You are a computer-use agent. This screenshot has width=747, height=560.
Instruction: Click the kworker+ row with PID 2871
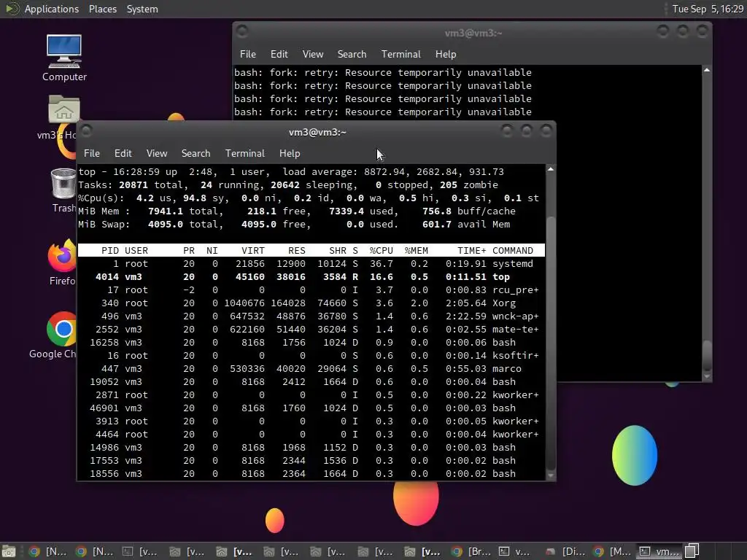coord(311,395)
